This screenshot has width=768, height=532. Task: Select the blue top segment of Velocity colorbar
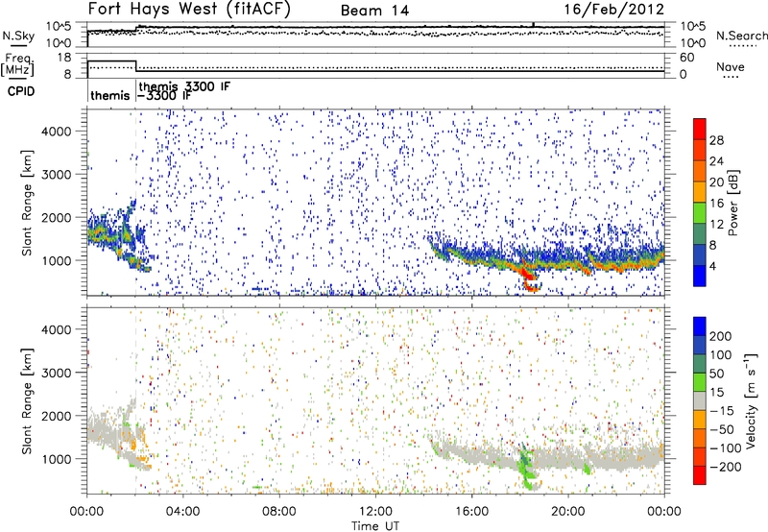pyautogui.click(x=700, y=326)
